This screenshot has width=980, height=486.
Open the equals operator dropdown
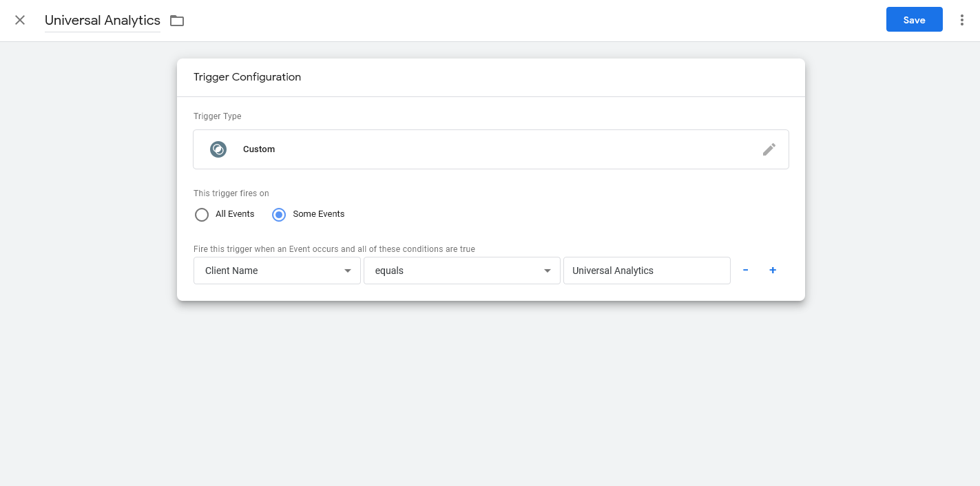pyautogui.click(x=461, y=271)
